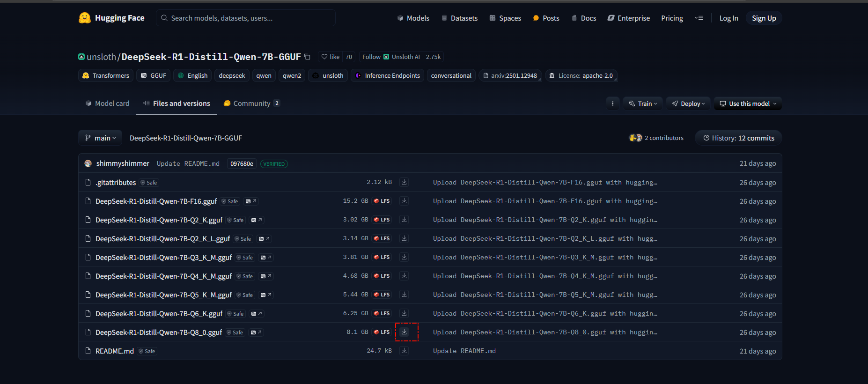The image size is (868, 384).
Task: Open the unsloth organization link
Action: click(101, 57)
